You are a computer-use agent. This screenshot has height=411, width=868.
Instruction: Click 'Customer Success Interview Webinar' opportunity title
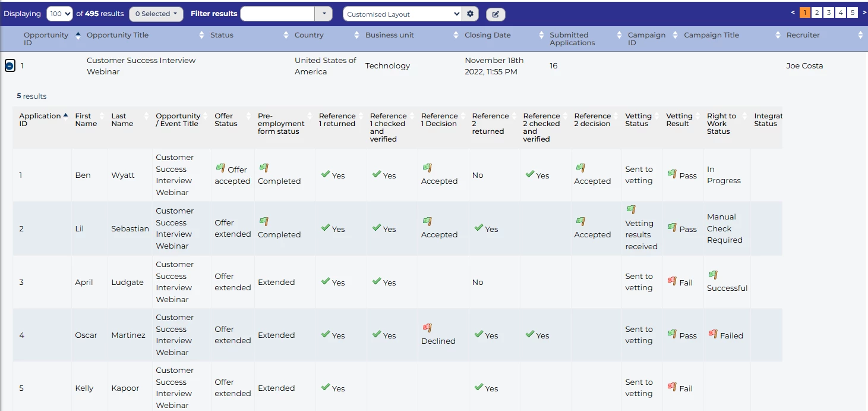coord(141,66)
